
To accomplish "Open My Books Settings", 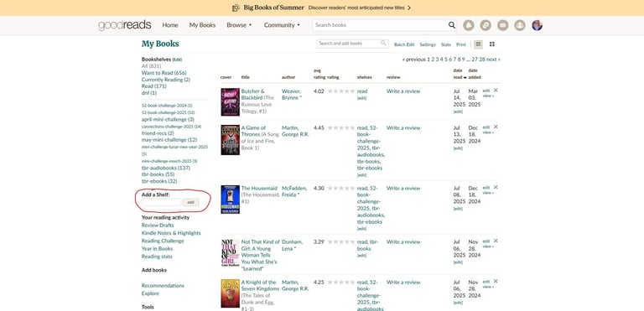I will point(428,44).
